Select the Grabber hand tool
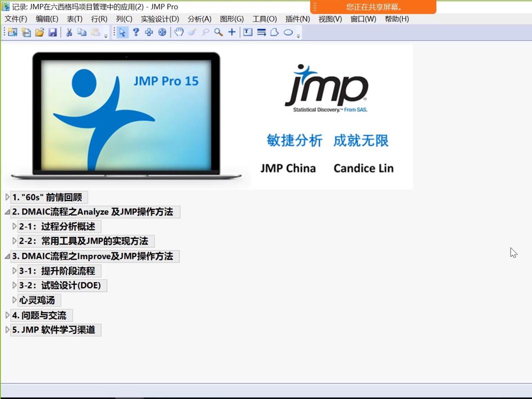 point(179,32)
